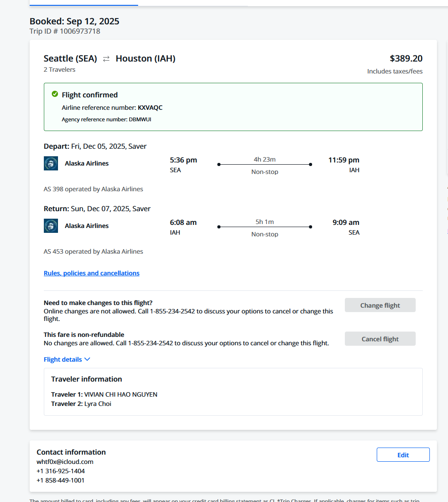This screenshot has width=448, height=502.
Task: Click the 5h 1m return route line
Action: pos(265,227)
